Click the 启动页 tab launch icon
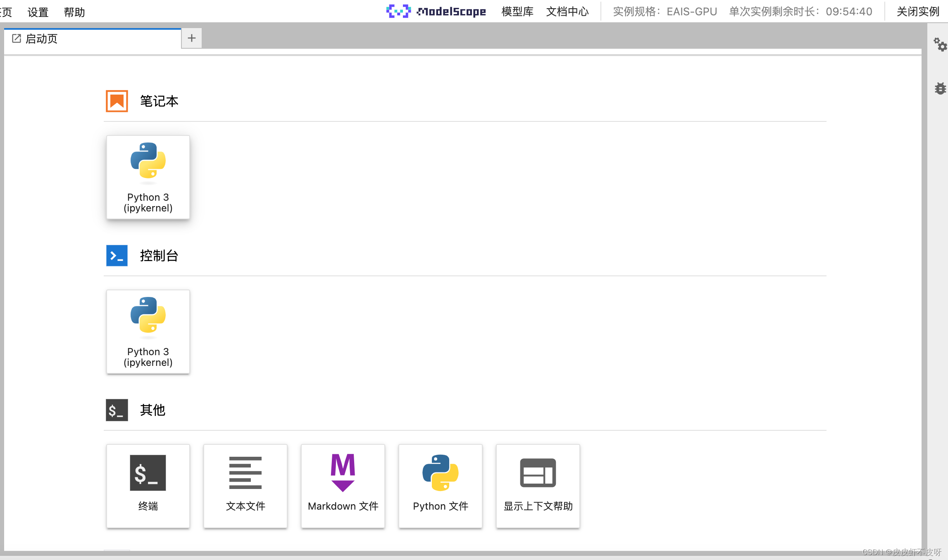Screen dimensions: 948x560 17,38
